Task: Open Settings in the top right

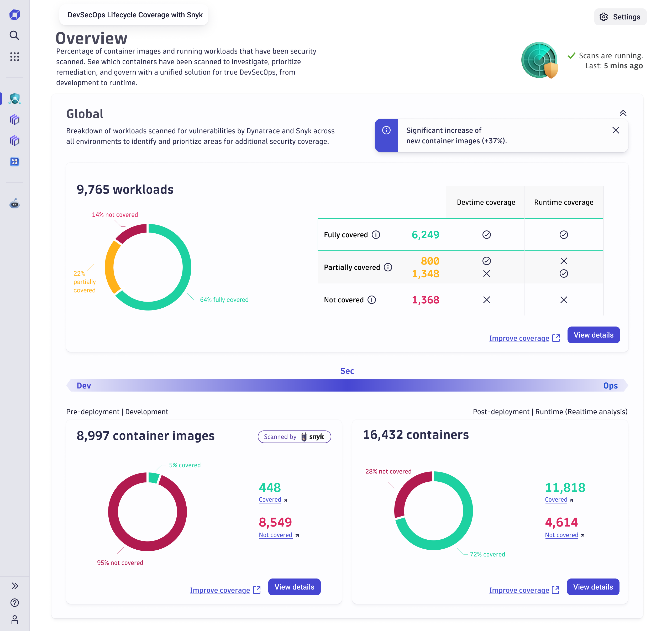Action: tap(620, 17)
